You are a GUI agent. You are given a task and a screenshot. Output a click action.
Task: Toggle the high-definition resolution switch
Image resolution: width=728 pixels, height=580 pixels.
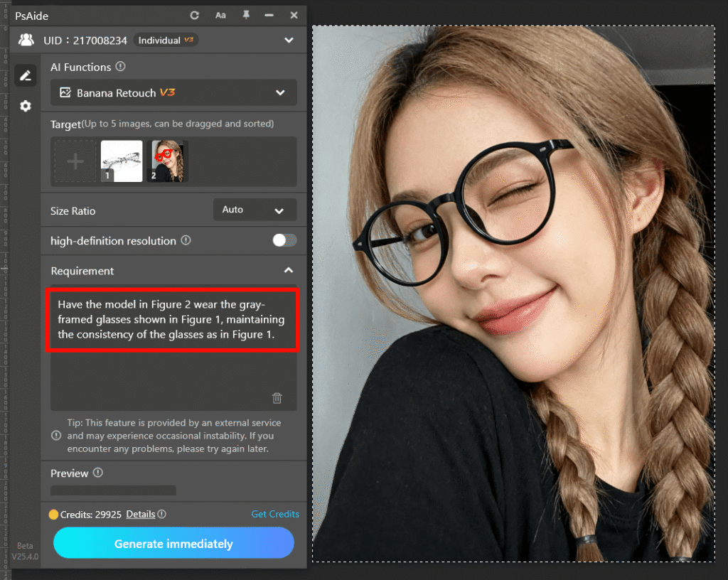[284, 240]
